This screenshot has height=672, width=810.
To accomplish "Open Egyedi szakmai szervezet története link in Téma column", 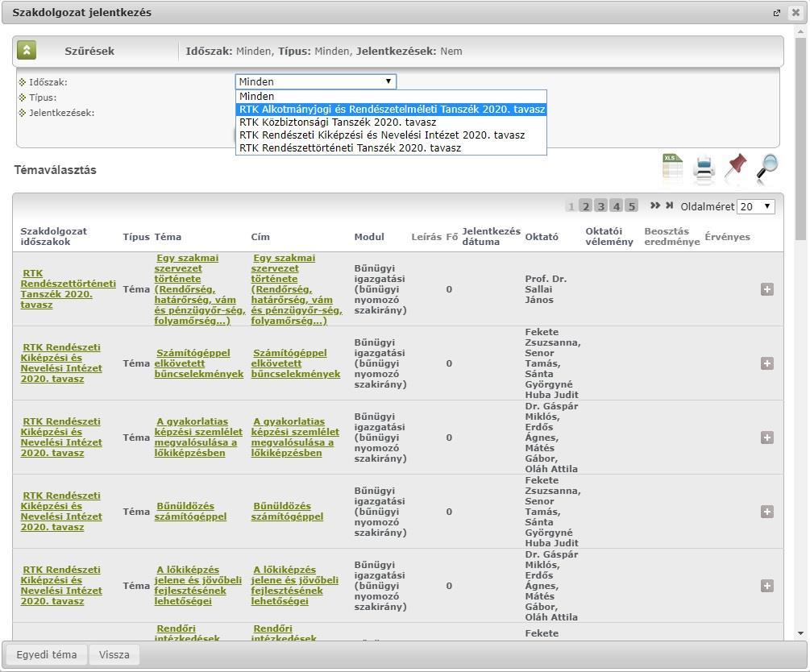I will pos(199,289).
